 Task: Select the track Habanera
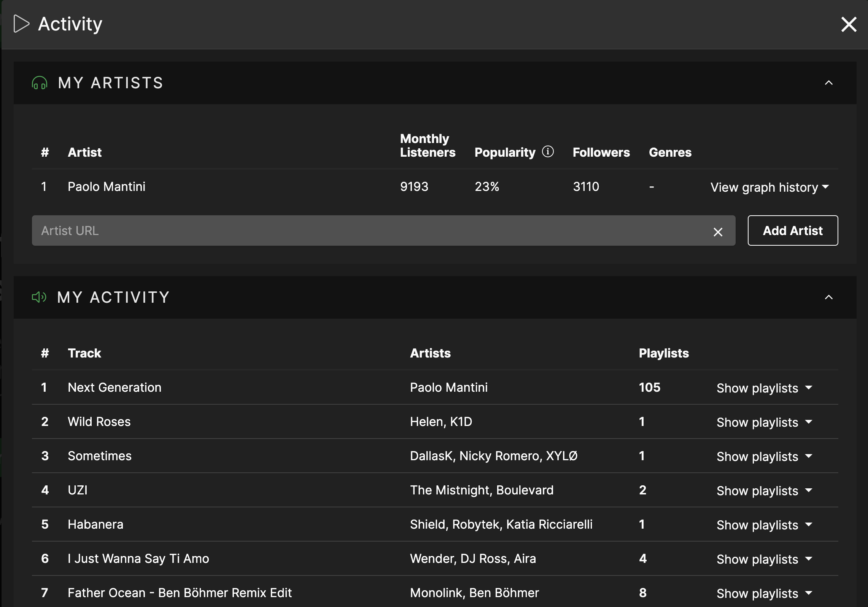[95, 524]
